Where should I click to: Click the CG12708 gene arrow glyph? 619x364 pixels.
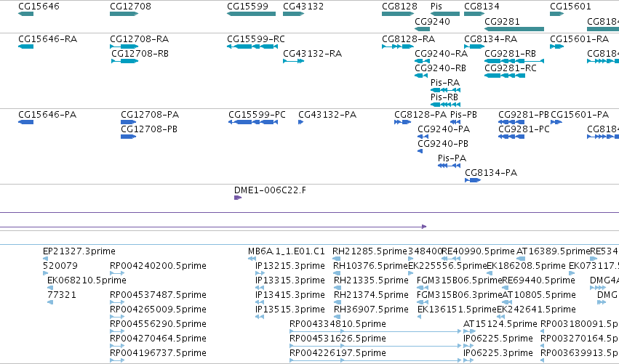click(124, 14)
